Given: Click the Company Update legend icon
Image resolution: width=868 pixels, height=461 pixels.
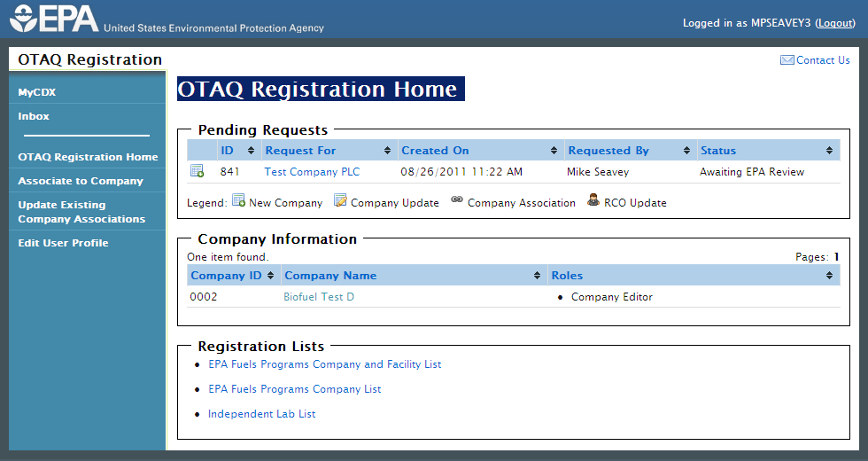Looking at the screenshot, I should click(x=340, y=200).
